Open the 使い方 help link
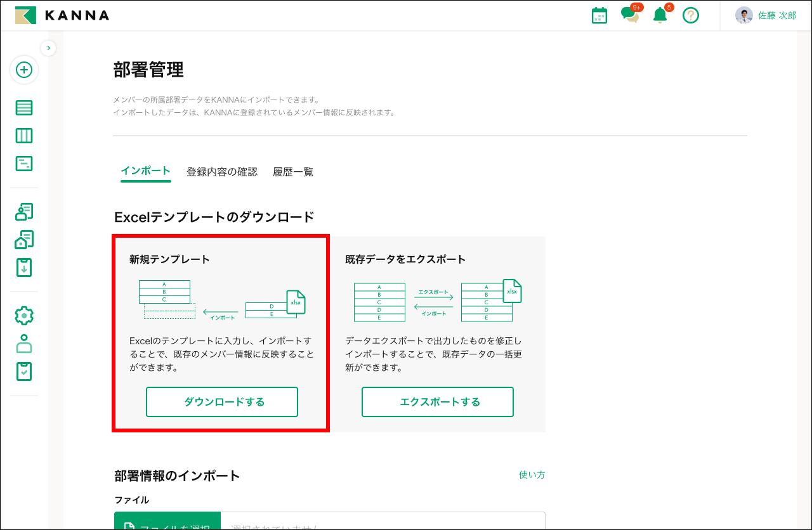 click(532, 475)
